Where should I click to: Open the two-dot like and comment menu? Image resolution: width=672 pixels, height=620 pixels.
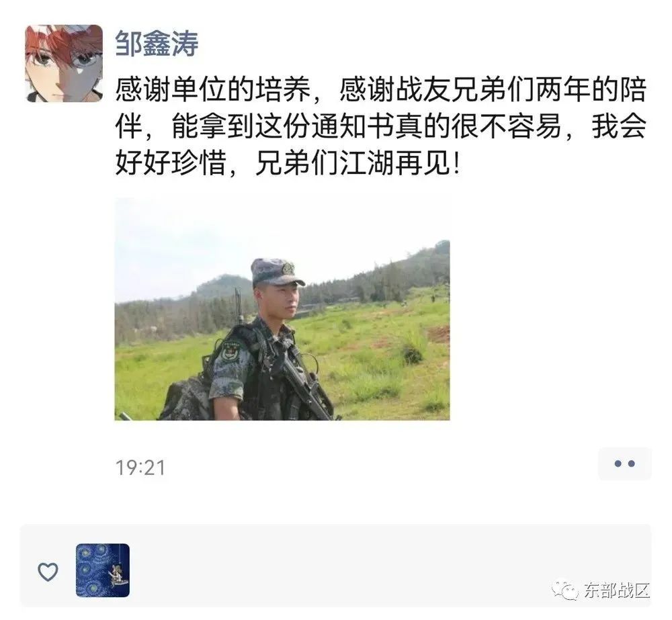624,463
